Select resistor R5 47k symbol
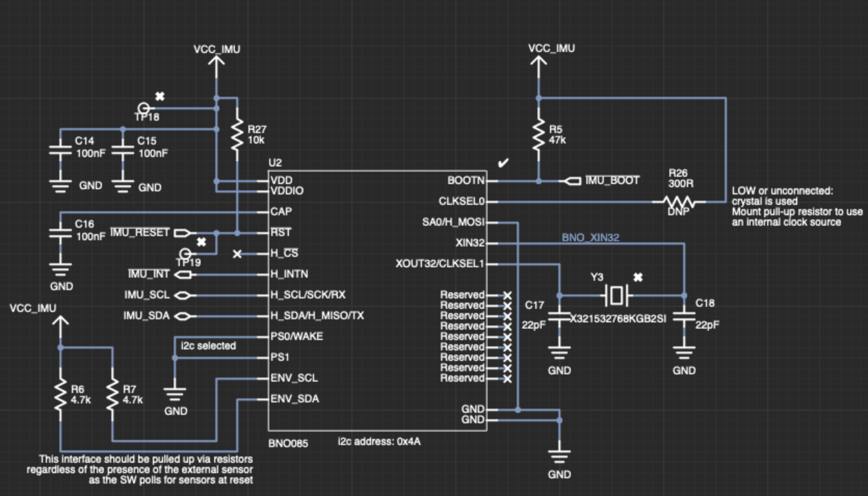This screenshot has height=496, width=868. click(x=538, y=134)
